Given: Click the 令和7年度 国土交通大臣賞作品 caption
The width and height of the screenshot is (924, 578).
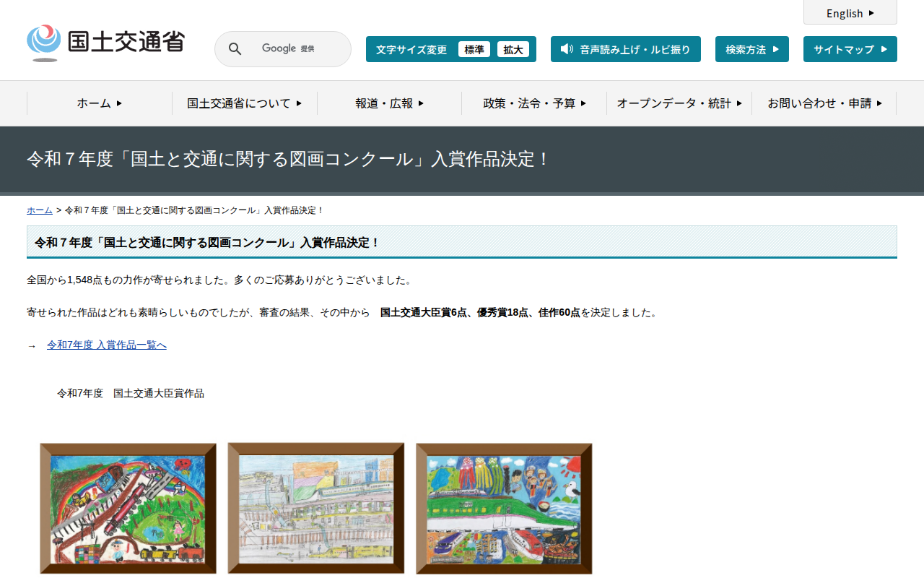Looking at the screenshot, I should point(131,394).
